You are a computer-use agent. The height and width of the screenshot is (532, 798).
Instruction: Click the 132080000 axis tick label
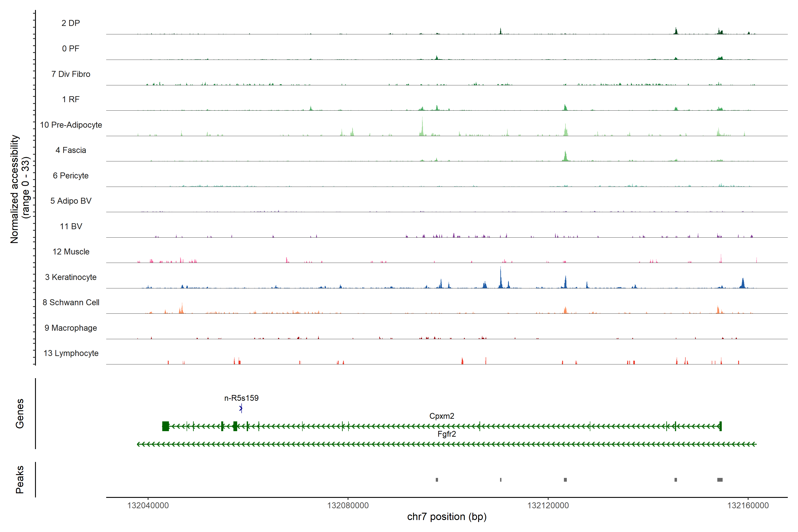point(348,505)
